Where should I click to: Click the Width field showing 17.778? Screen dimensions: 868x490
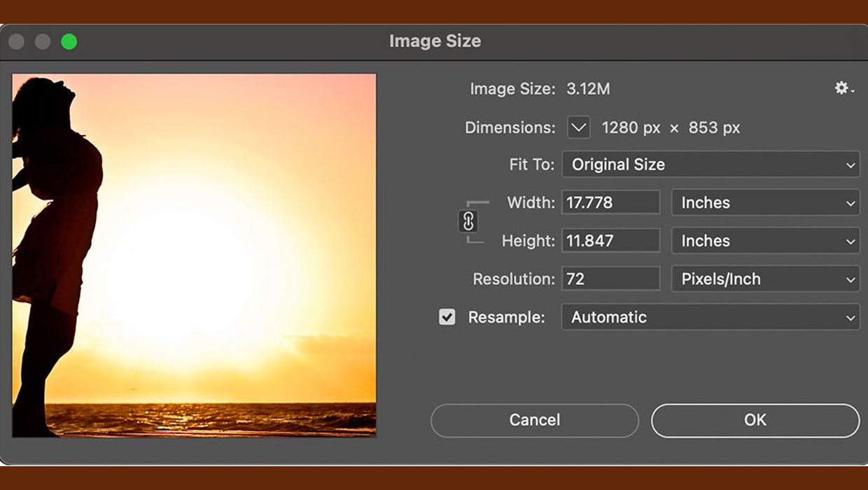(x=611, y=203)
